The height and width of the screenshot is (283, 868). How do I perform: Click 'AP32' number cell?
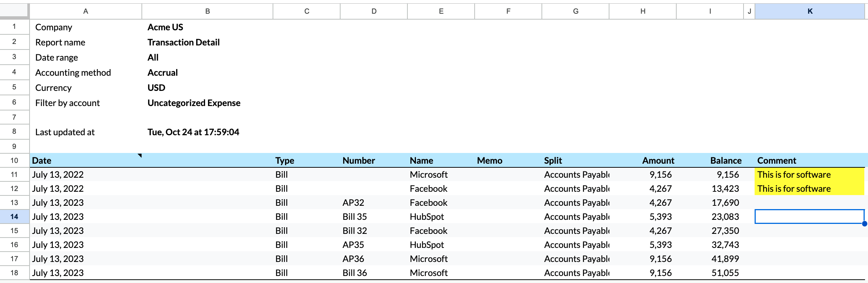tap(374, 202)
